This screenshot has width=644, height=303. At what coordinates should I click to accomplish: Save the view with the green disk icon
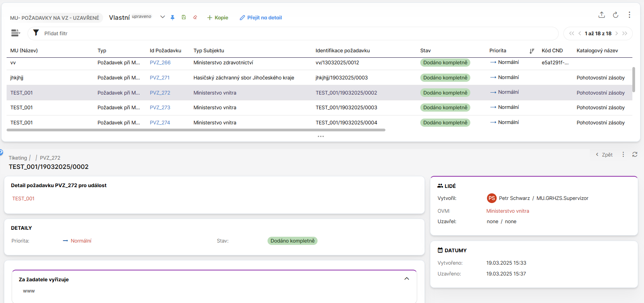point(184,17)
